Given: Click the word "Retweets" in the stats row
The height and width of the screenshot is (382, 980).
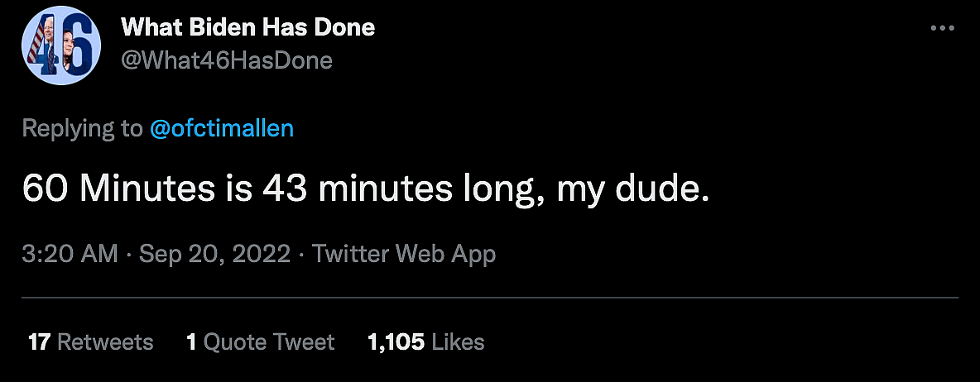Looking at the screenshot, I should [105, 341].
